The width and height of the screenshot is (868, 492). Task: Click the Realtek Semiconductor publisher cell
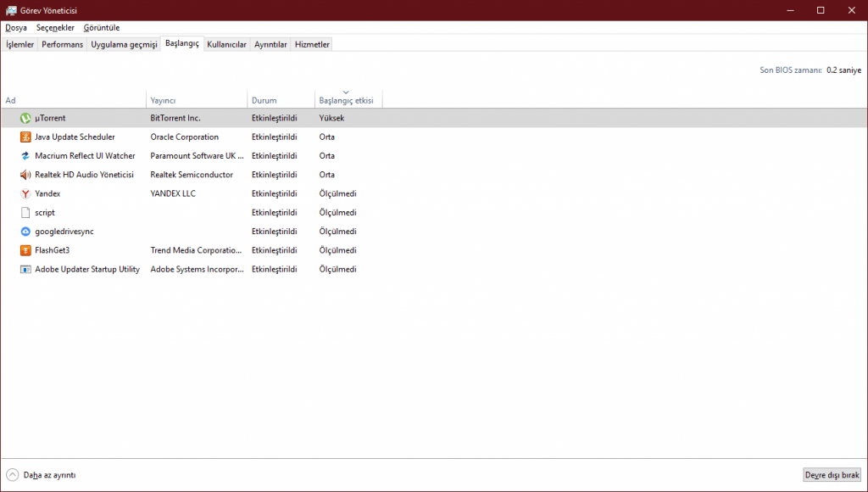(x=192, y=175)
